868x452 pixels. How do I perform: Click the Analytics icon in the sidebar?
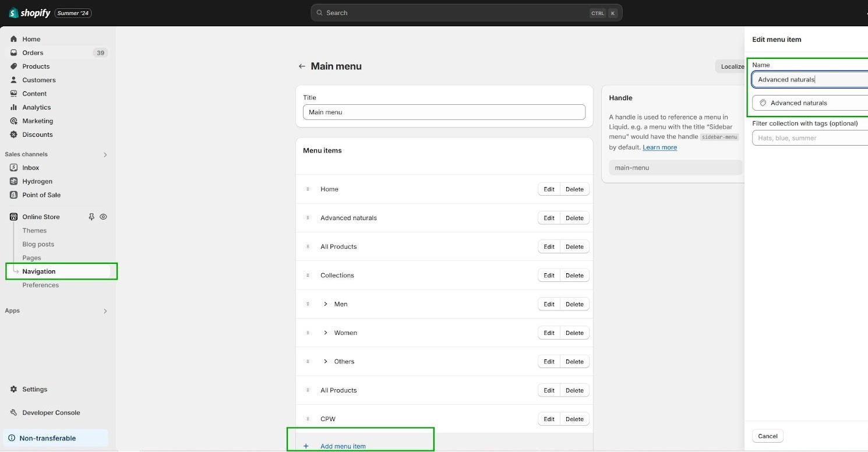pos(13,107)
